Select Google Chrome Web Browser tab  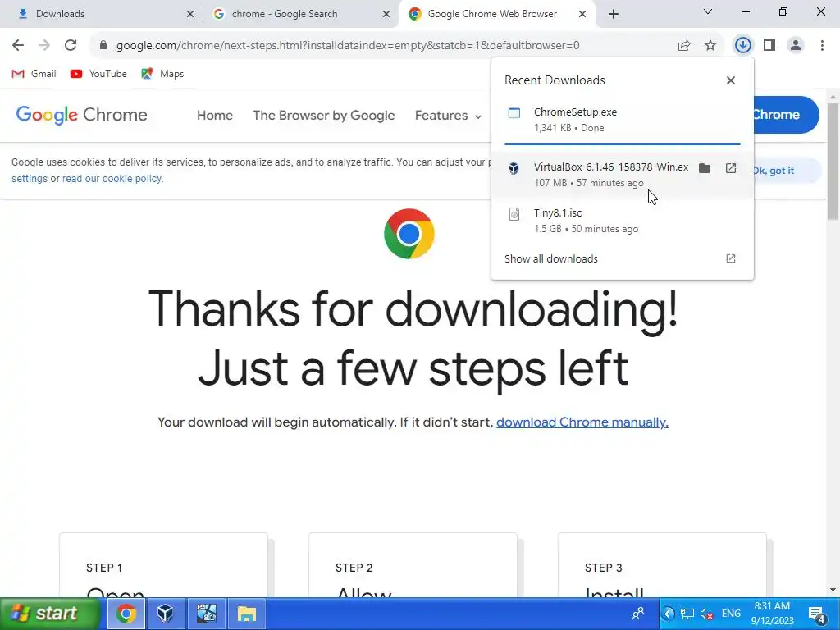tap(495, 14)
